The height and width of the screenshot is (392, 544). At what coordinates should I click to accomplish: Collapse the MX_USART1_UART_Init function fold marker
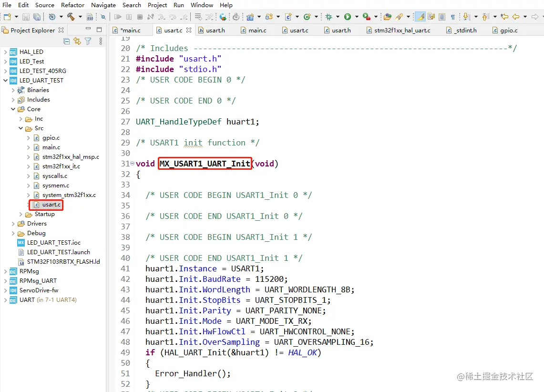[132, 163]
